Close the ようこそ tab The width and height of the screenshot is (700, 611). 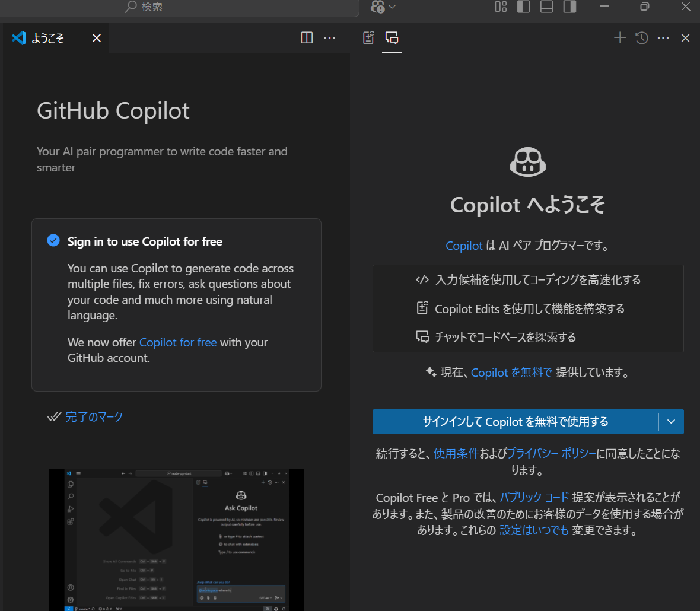96,37
